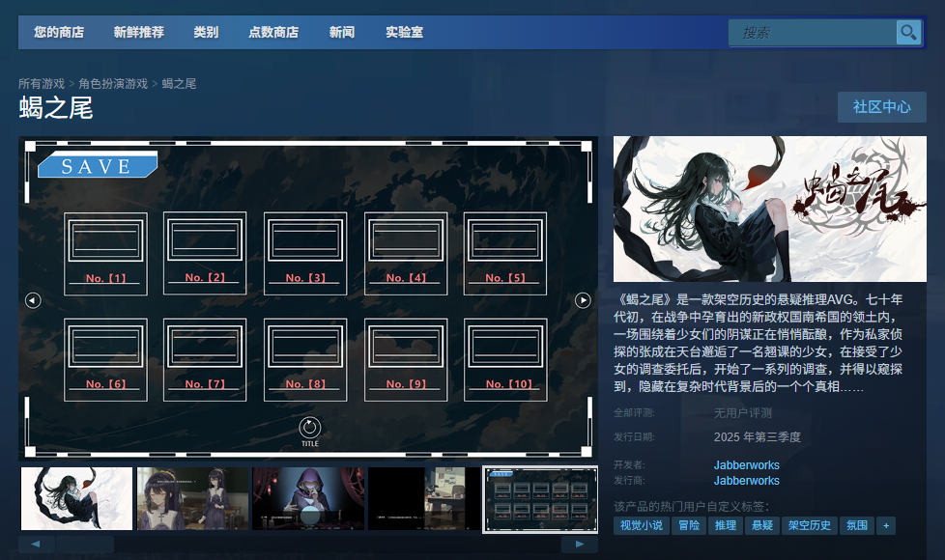Open the 点数商店 page

274,32
